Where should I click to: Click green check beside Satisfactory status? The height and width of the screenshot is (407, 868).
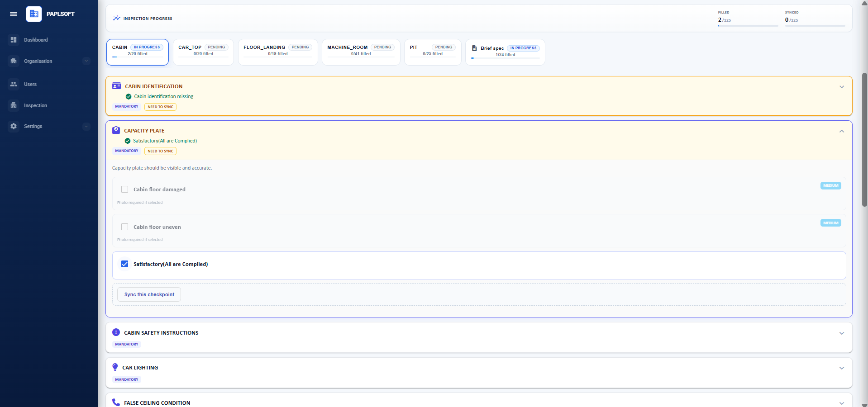[x=128, y=141]
